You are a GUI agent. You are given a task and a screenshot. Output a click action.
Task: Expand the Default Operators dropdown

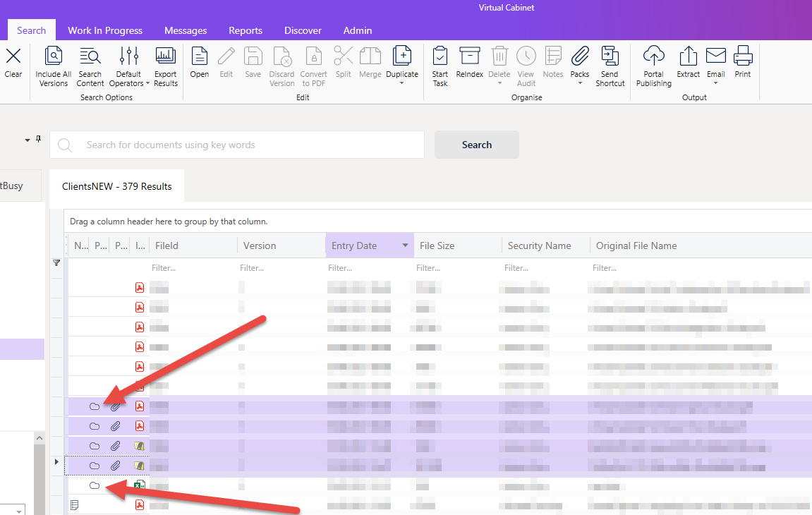click(x=147, y=83)
